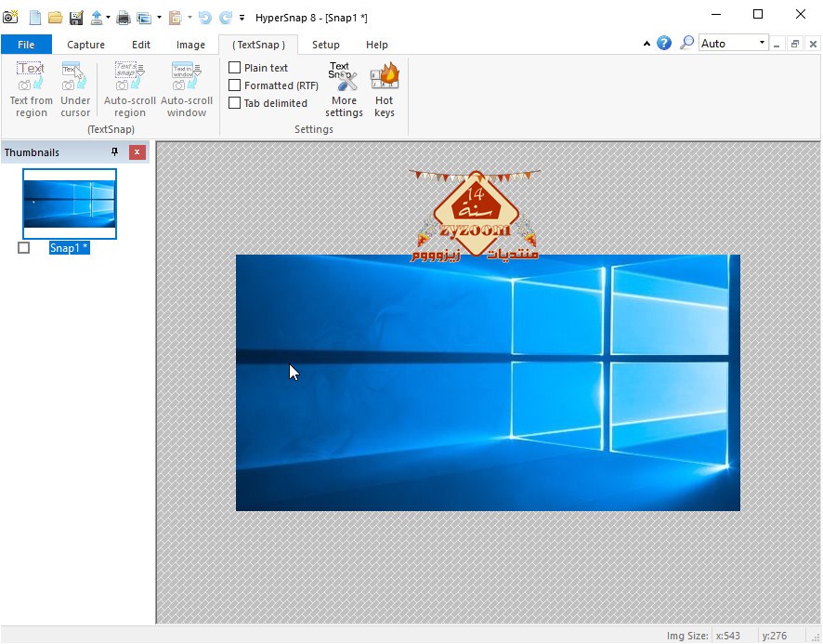
Task: Minimize the Snap1 document window
Action: [x=777, y=44]
